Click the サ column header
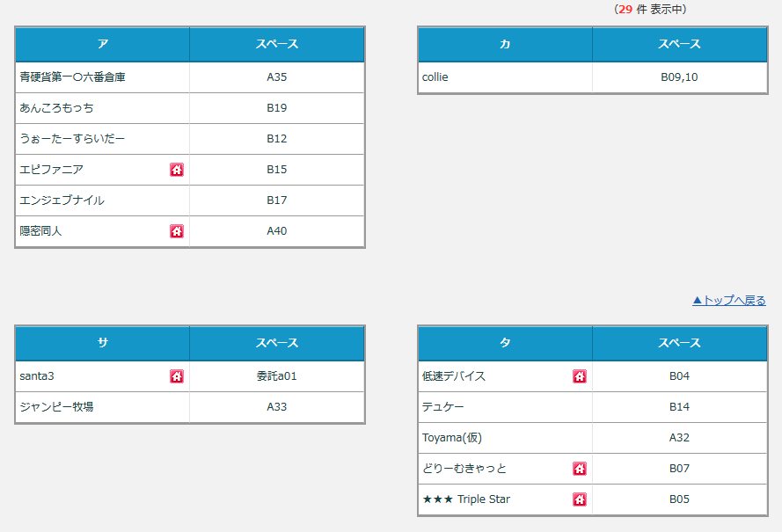This screenshot has width=782, height=532. [x=103, y=343]
